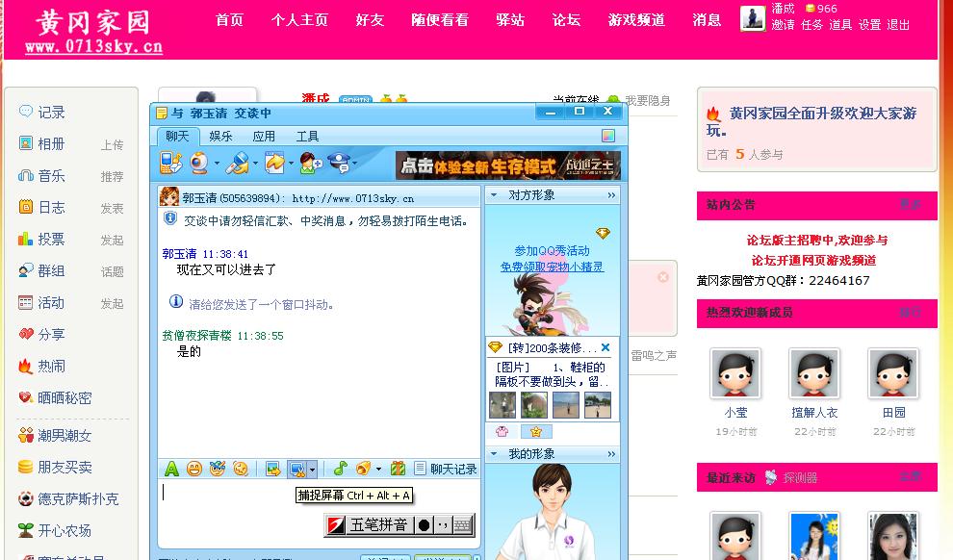The width and height of the screenshot is (953, 560).
Task: Open 聊天记录 chat history
Action: 446,469
